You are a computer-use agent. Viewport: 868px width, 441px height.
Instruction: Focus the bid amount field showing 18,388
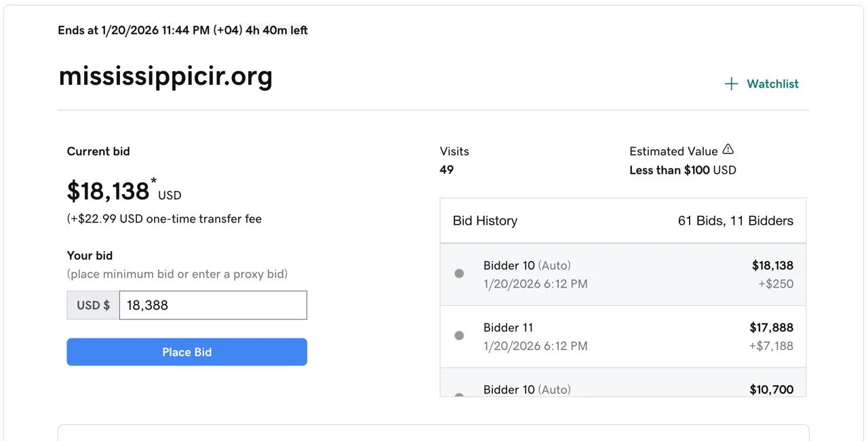coord(213,305)
